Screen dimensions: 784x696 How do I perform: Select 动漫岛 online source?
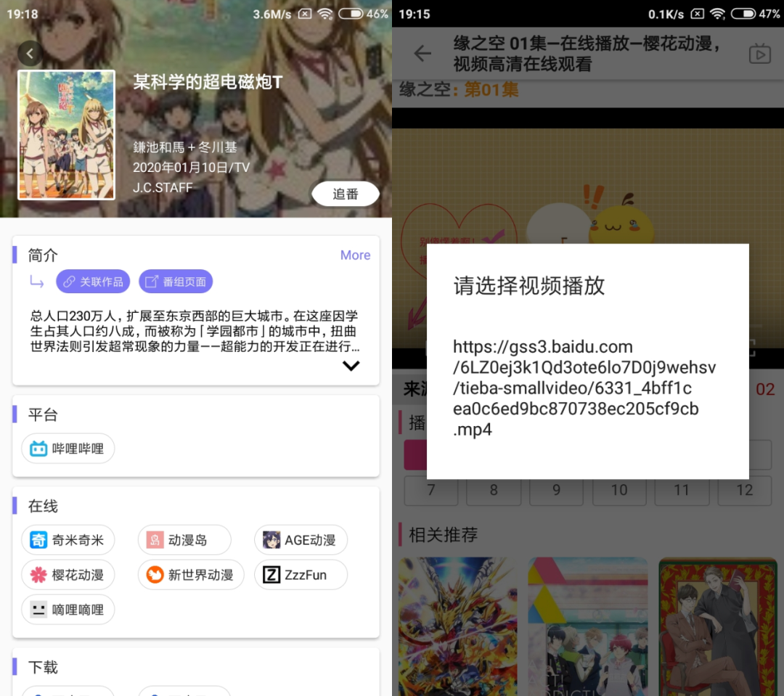(184, 540)
